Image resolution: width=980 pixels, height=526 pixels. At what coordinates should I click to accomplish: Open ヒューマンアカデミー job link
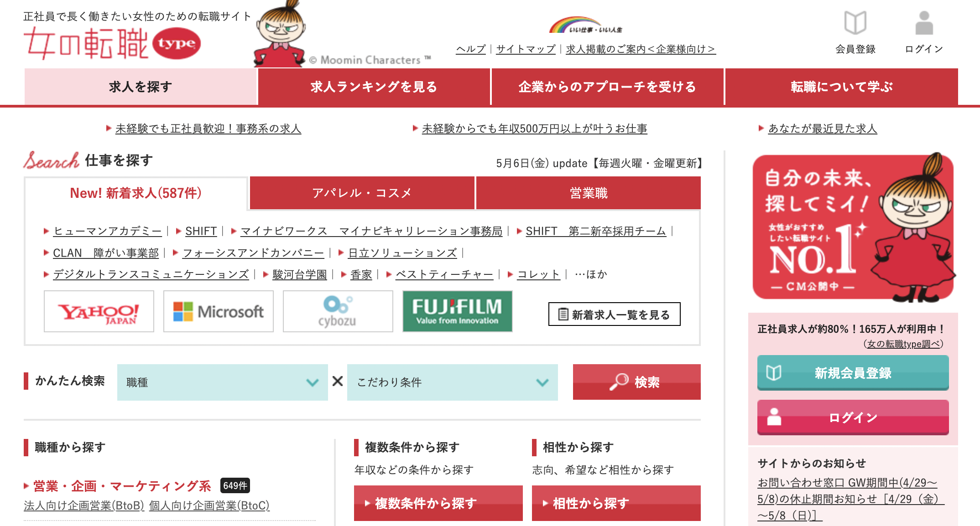[x=107, y=231]
